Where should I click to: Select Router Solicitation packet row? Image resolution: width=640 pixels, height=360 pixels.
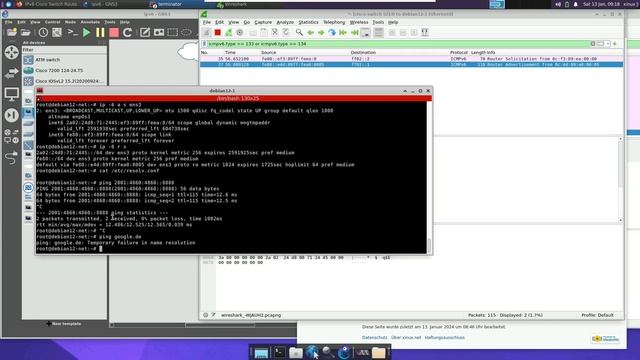(x=411, y=59)
